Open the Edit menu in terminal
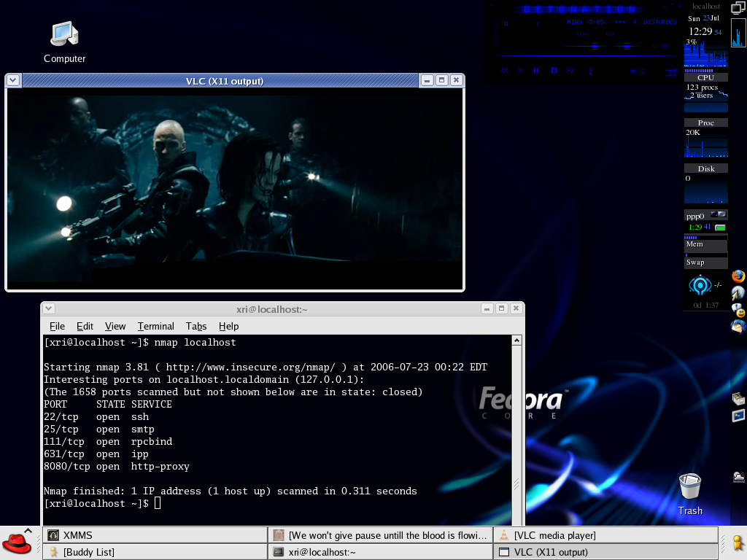 click(85, 326)
